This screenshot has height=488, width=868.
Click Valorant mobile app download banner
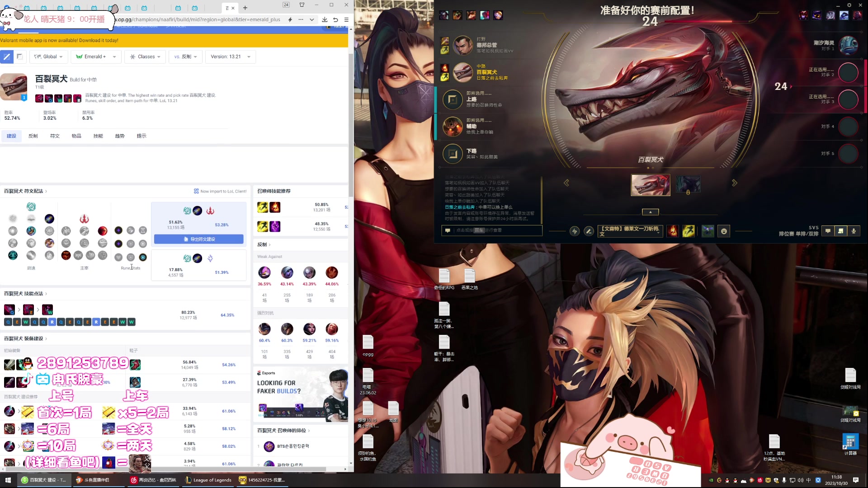pos(174,40)
